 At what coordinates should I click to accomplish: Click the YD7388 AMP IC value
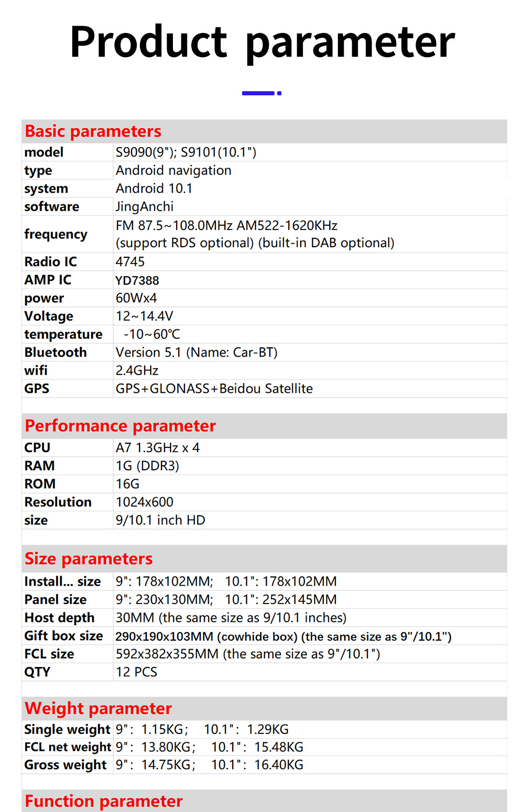pos(137,281)
